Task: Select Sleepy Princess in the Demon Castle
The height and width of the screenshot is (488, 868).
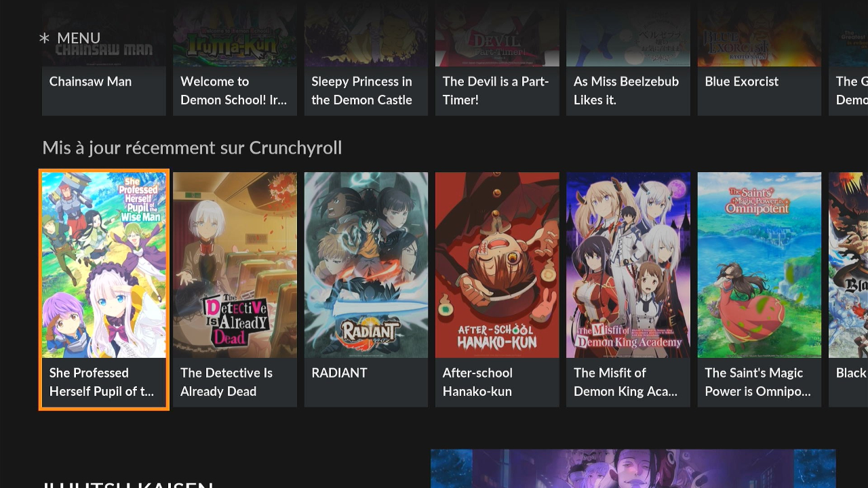Action: click(366, 34)
